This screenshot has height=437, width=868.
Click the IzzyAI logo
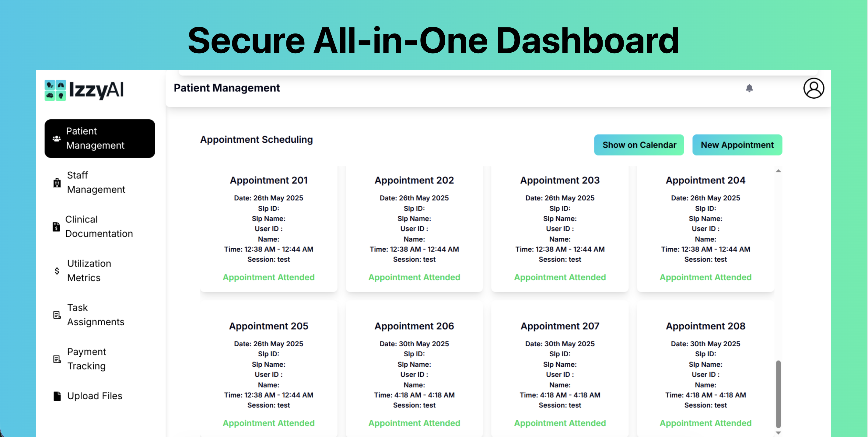tap(84, 90)
